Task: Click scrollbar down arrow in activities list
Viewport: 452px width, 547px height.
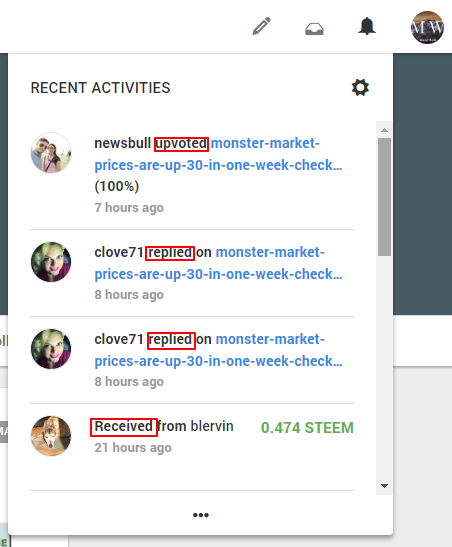Action: click(x=384, y=486)
